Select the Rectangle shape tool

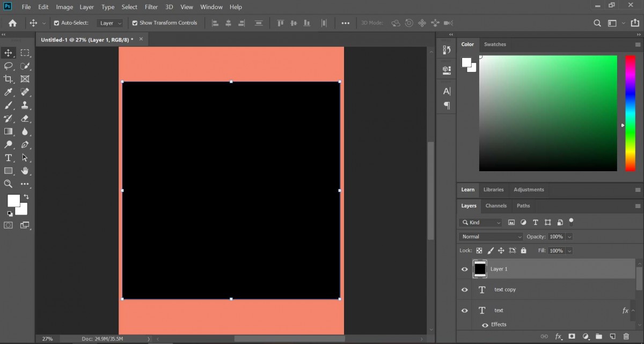9,171
